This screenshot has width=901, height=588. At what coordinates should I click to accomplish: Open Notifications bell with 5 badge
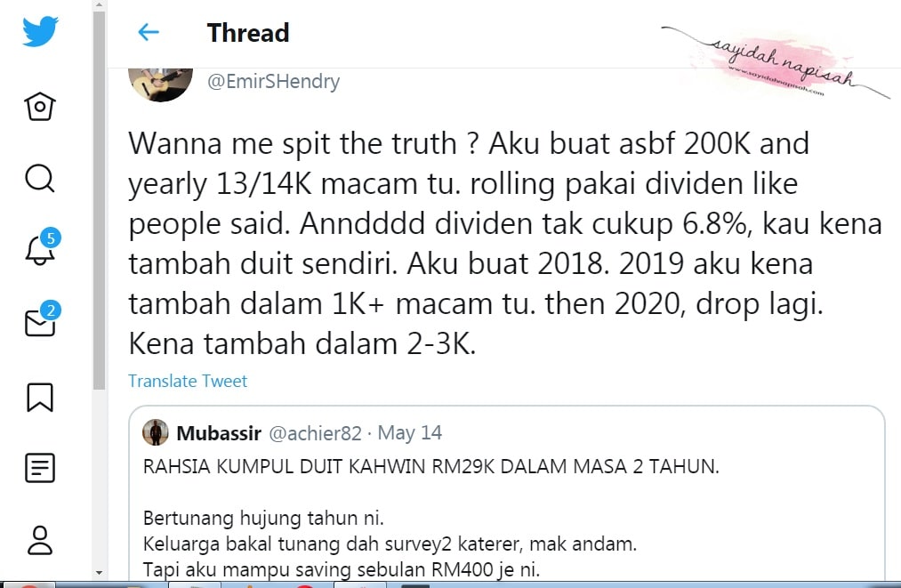(x=42, y=247)
